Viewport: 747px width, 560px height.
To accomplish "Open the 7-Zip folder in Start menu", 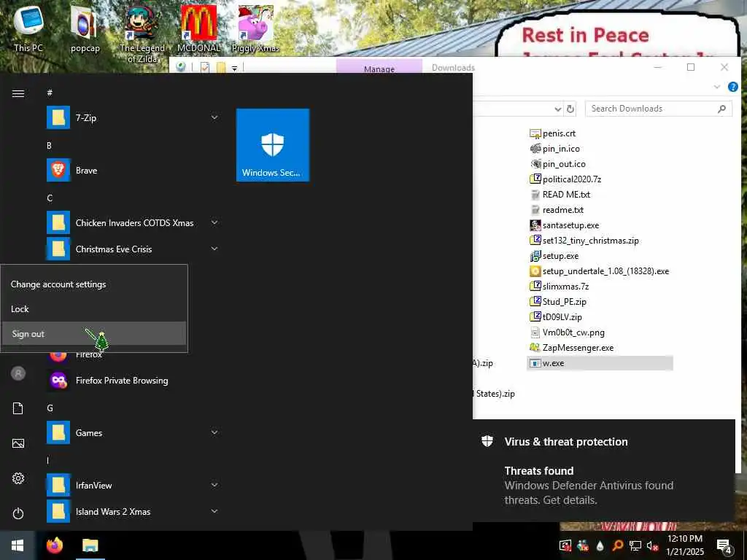I will point(133,117).
